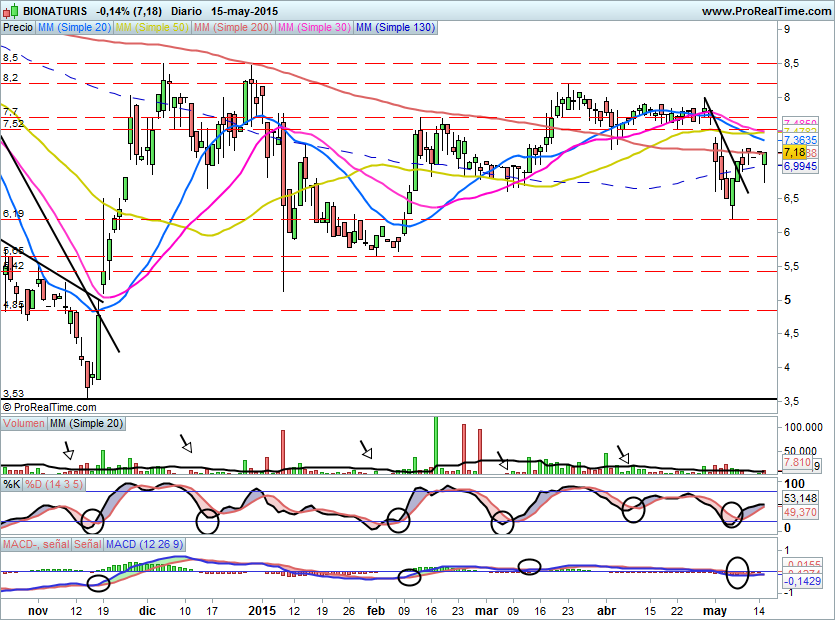Click the yellow 7,18 current price tag
Image resolution: width=835 pixels, height=620 pixels.
[x=795, y=153]
